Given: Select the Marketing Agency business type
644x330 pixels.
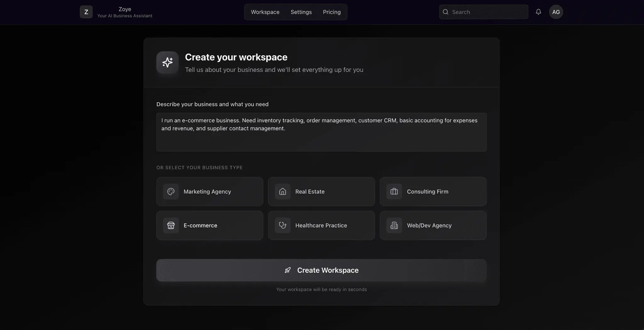Looking at the screenshot, I should pyautogui.click(x=210, y=191).
